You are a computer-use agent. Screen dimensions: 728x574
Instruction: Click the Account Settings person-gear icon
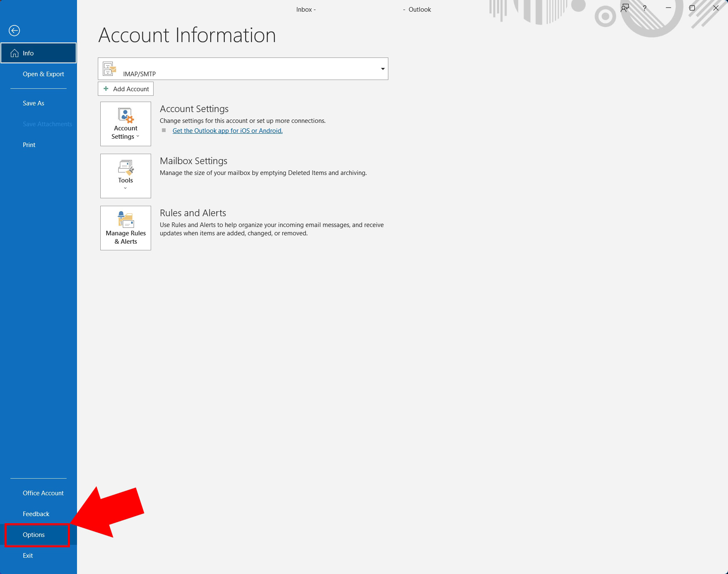point(126,115)
